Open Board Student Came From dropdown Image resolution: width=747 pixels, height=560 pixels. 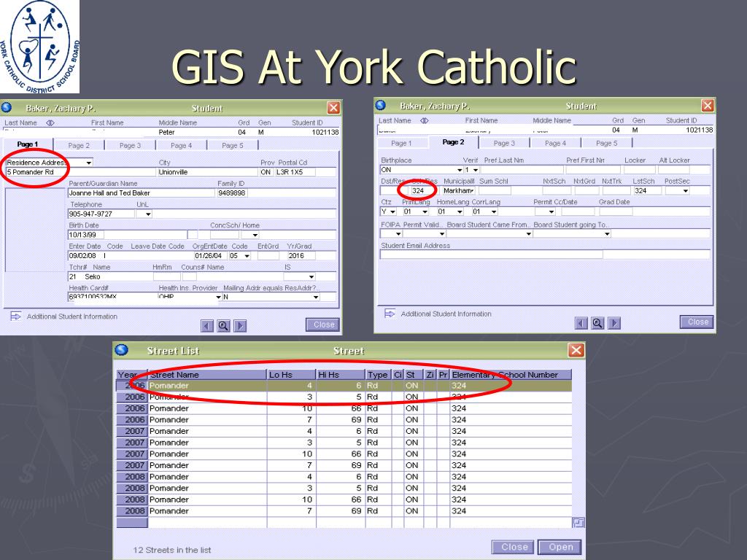click(x=528, y=234)
